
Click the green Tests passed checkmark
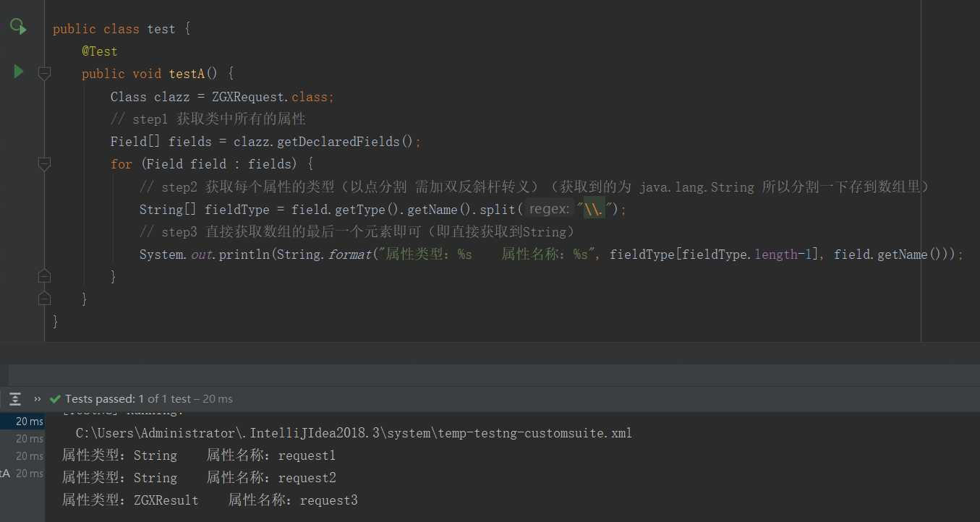pos(55,399)
